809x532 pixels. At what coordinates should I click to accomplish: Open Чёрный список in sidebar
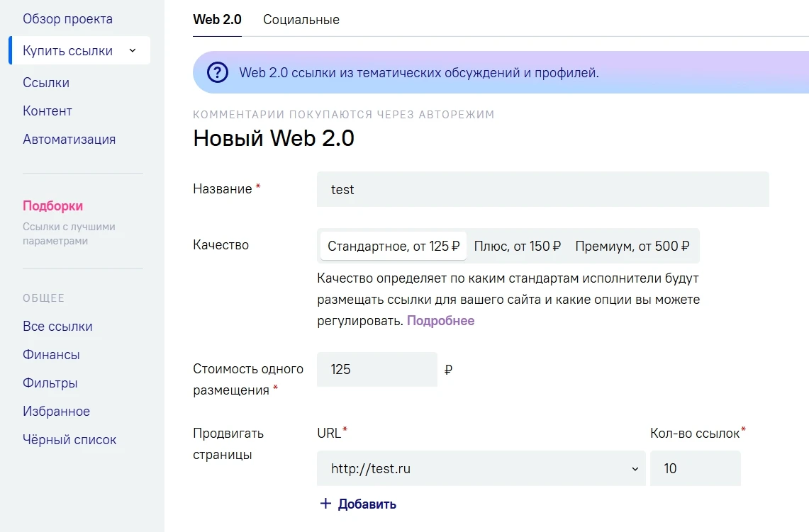click(x=69, y=440)
